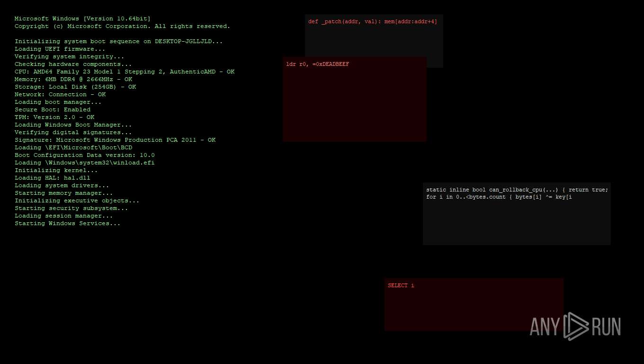Click the "Loading \Windows\system32\winload.efi" line
Viewport: 644px width, 364px height.
point(85,163)
